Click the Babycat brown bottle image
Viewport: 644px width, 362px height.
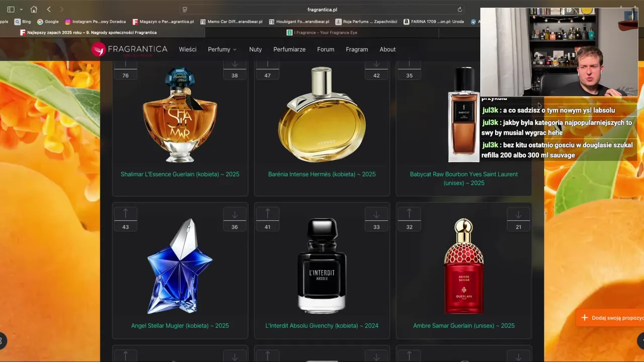pos(463,115)
